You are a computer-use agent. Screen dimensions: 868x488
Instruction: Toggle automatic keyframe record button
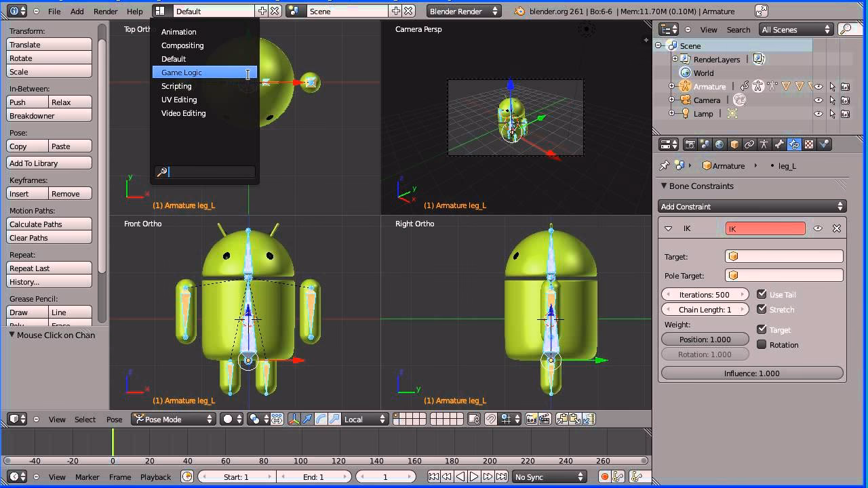pyautogui.click(x=604, y=477)
